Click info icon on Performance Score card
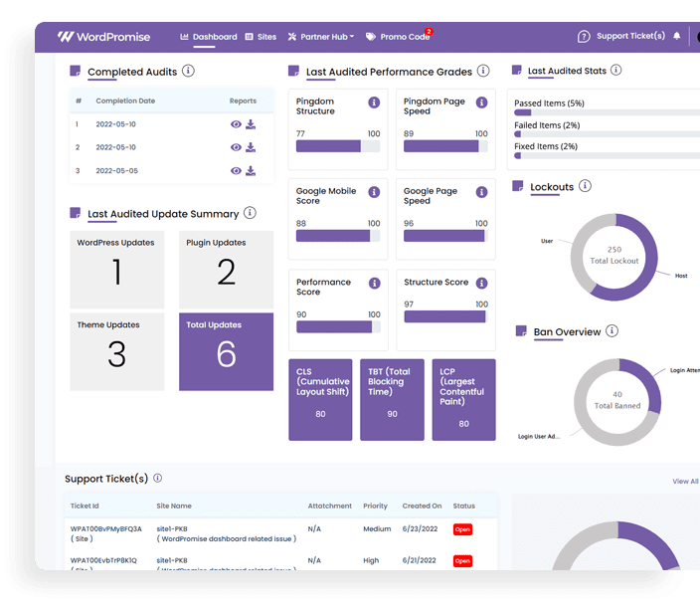 pyautogui.click(x=375, y=284)
